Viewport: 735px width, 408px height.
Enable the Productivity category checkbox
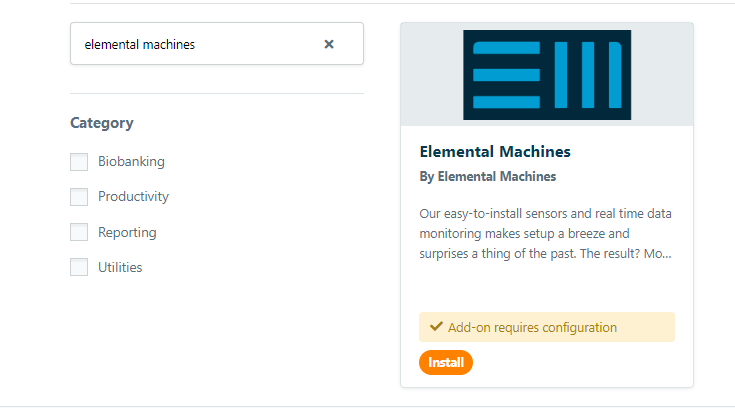point(79,197)
